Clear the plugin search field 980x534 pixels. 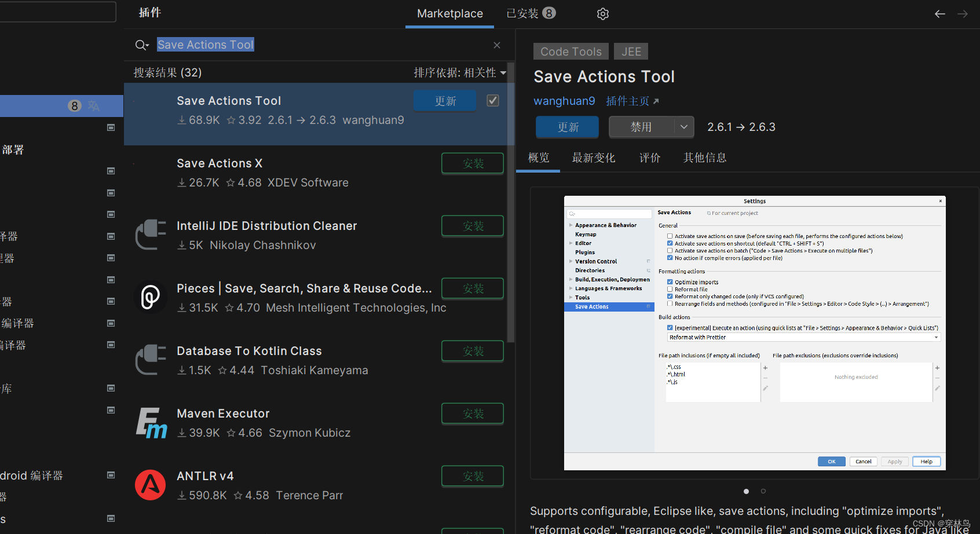[x=497, y=45]
